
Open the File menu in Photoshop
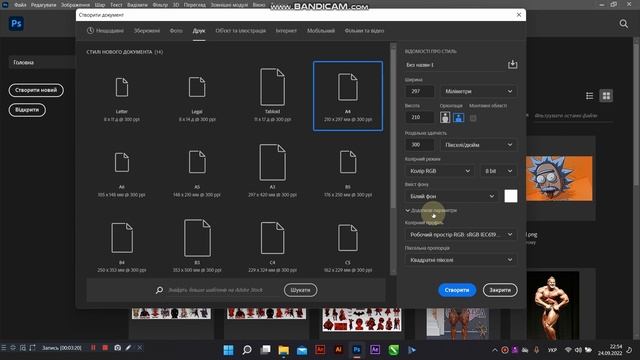point(20,5)
